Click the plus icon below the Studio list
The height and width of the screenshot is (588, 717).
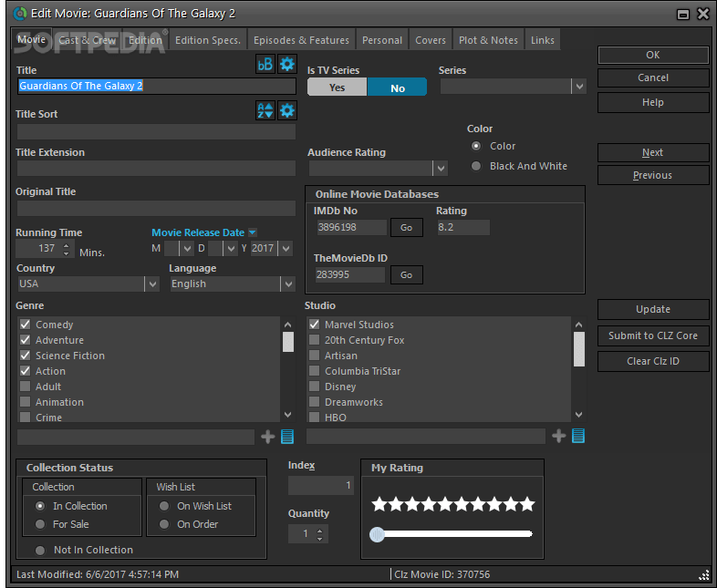pos(558,437)
